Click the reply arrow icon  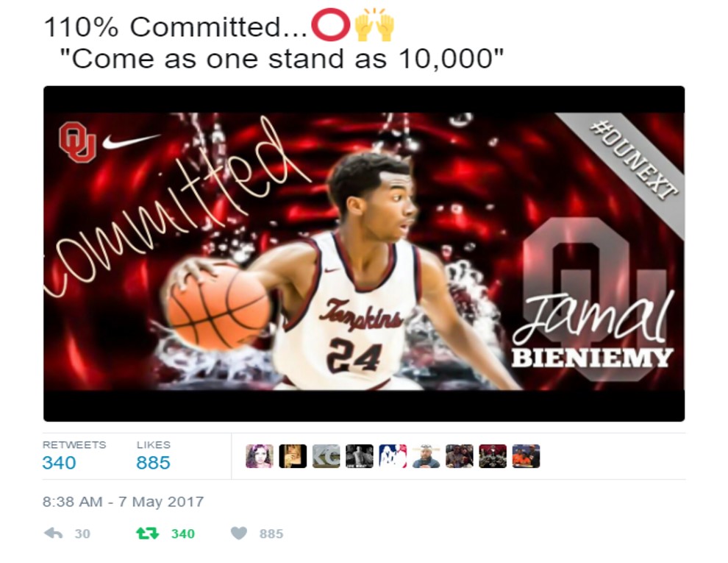pyautogui.click(x=54, y=534)
